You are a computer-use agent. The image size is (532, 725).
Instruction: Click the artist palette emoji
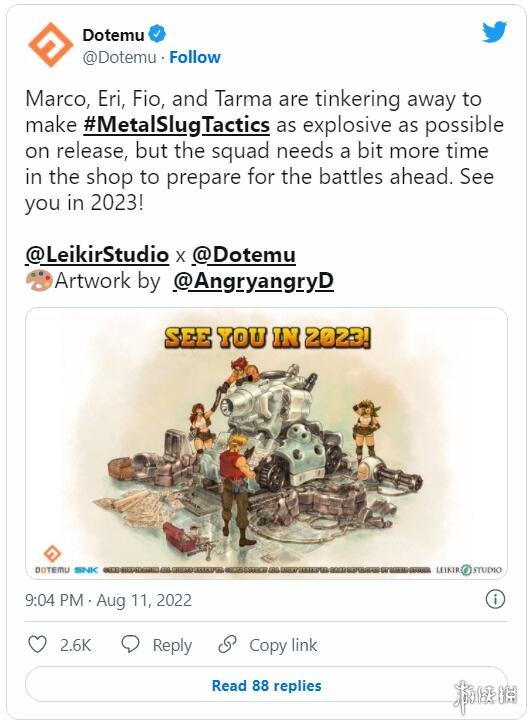[38, 280]
